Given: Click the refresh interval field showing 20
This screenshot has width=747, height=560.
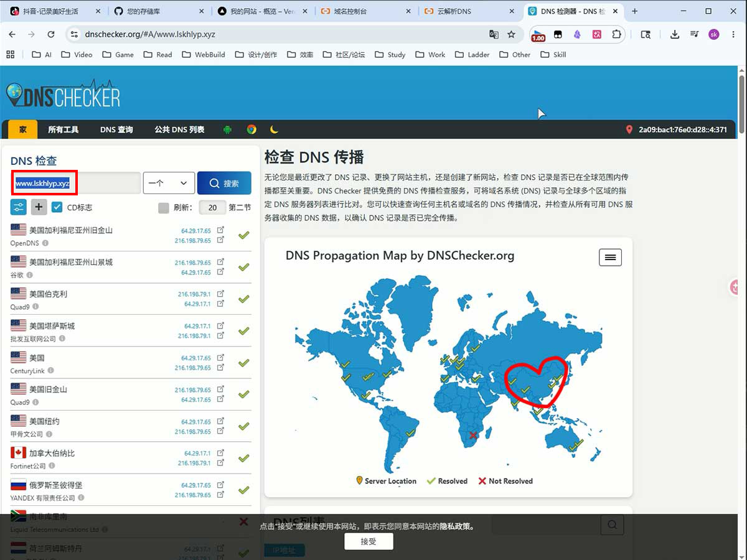Looking at the screenshot, I should (212, 208).
